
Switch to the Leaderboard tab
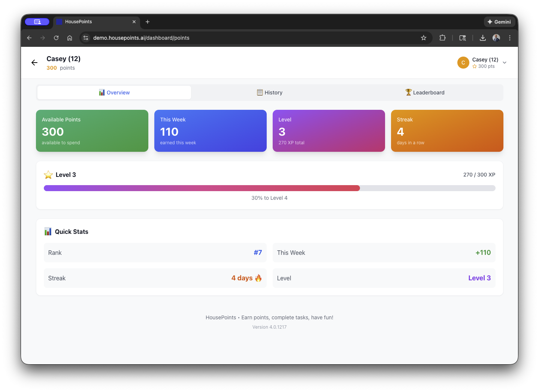[425, 93]
